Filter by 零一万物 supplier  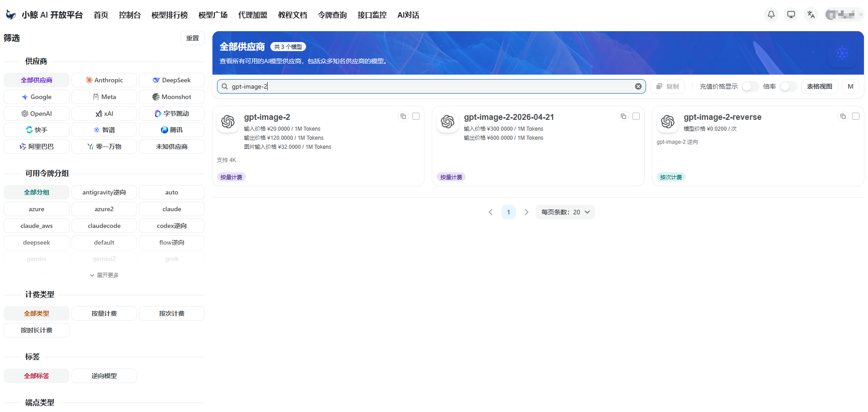pos(104,147)
